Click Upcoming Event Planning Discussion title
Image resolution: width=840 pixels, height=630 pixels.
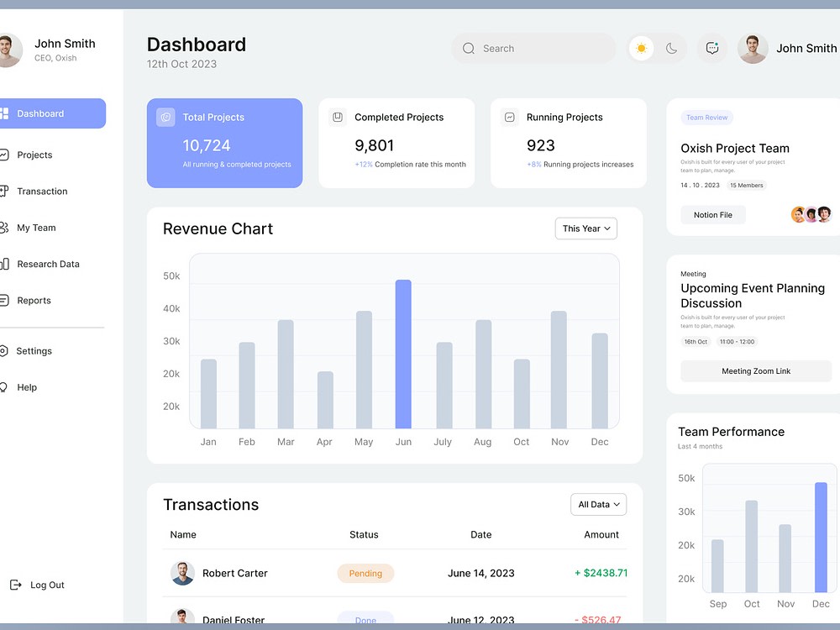click(752, 296)
